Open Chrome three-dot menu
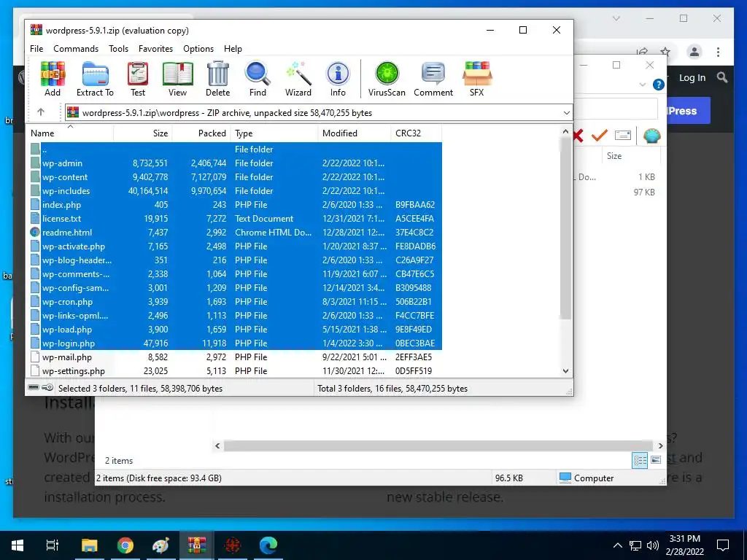This screenshot has width=747, height=560. click(718, 52)
